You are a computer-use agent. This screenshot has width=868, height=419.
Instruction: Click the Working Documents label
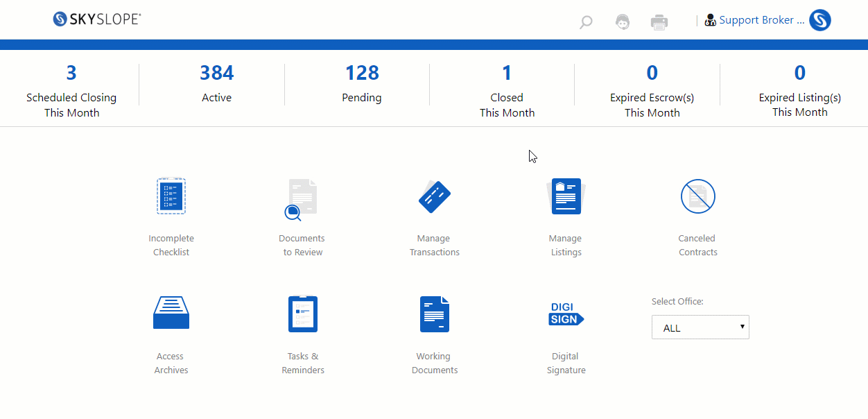coord(435,363)
